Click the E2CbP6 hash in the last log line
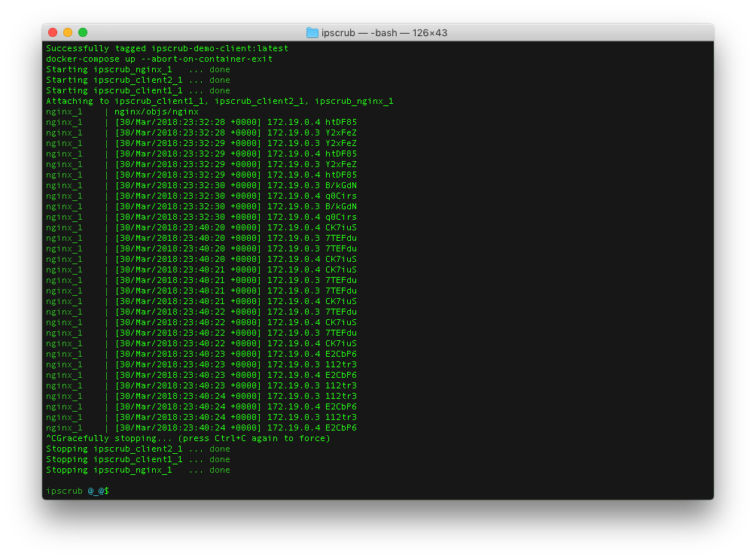Viewport: 756px width, 560px height. point(343,427)
